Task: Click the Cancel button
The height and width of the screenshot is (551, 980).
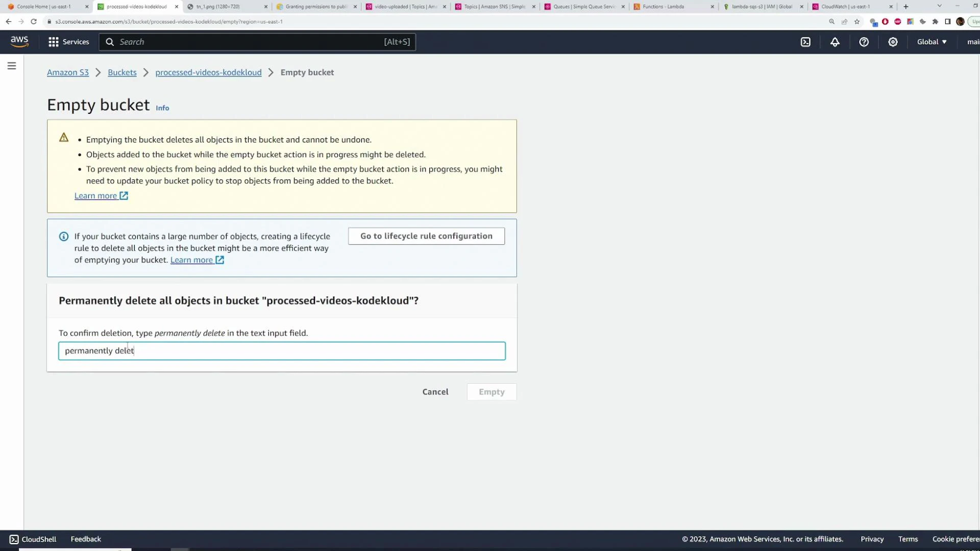Action: coord(435,392)
